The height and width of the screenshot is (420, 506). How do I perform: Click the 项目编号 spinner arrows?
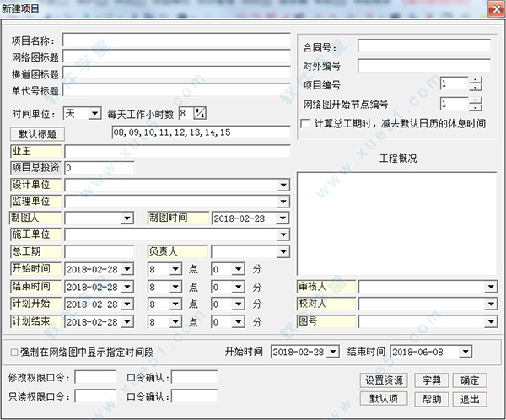point(476,83)
